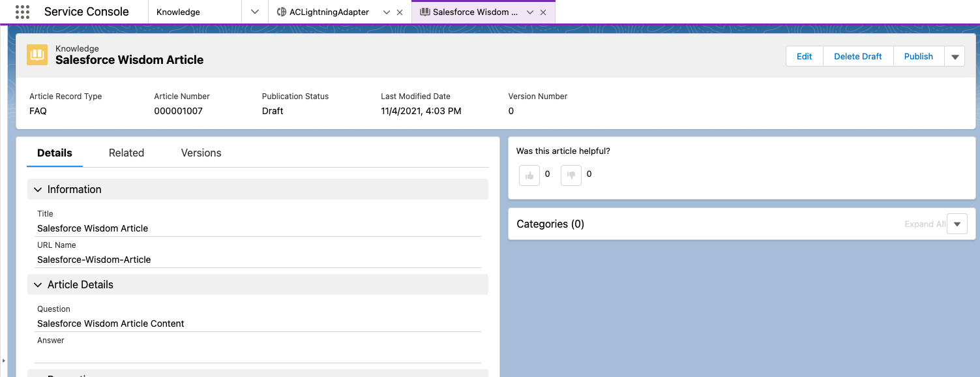The width and height of the screenshot is (980, 377).
Task: Close the ACLightningAdapter tab
Action: (400, 12)
